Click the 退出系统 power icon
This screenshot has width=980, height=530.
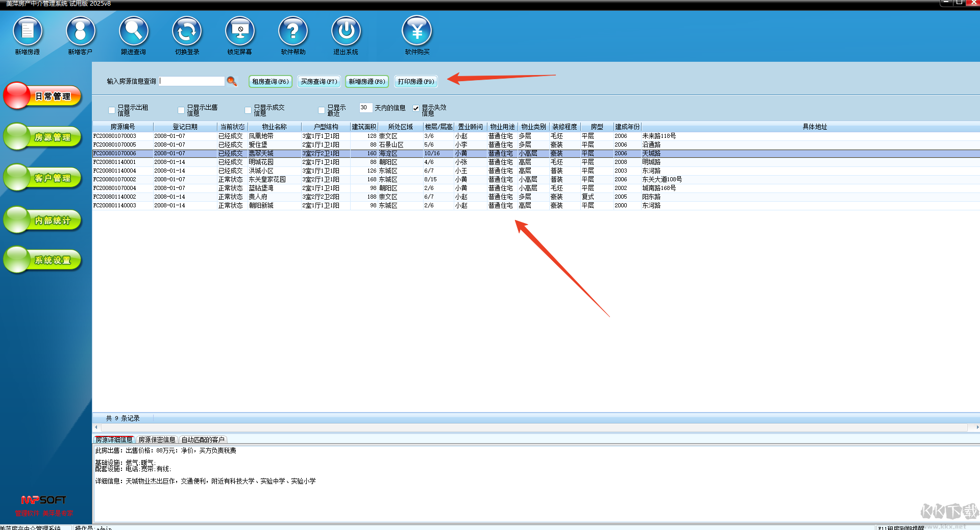(346, 32)
